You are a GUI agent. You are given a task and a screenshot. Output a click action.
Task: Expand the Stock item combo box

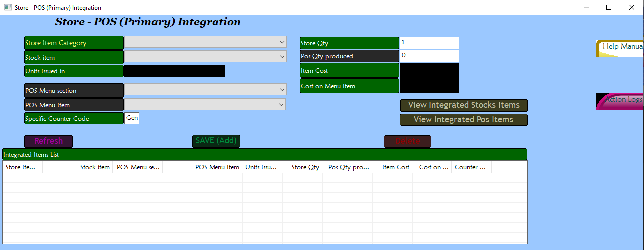click(206, 56)
